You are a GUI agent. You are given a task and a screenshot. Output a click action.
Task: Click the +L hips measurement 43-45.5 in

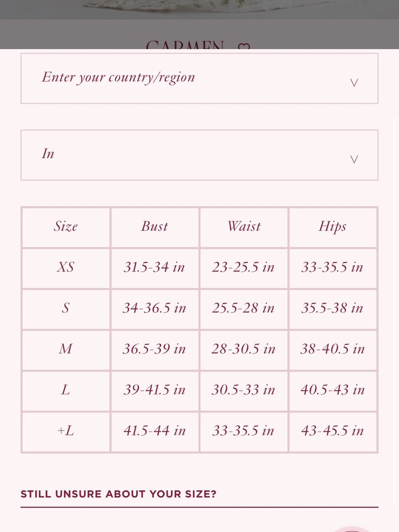(x=332, y=431)
